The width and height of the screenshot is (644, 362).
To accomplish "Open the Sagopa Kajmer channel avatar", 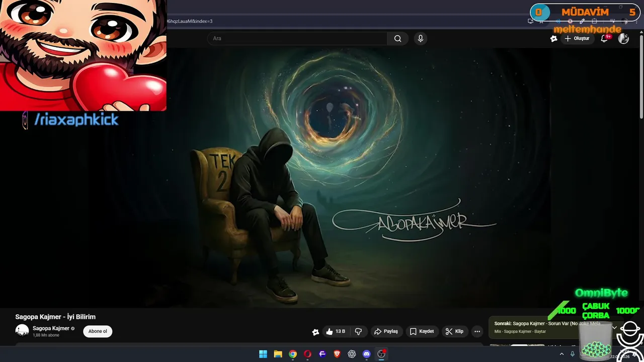I will 22,331.
